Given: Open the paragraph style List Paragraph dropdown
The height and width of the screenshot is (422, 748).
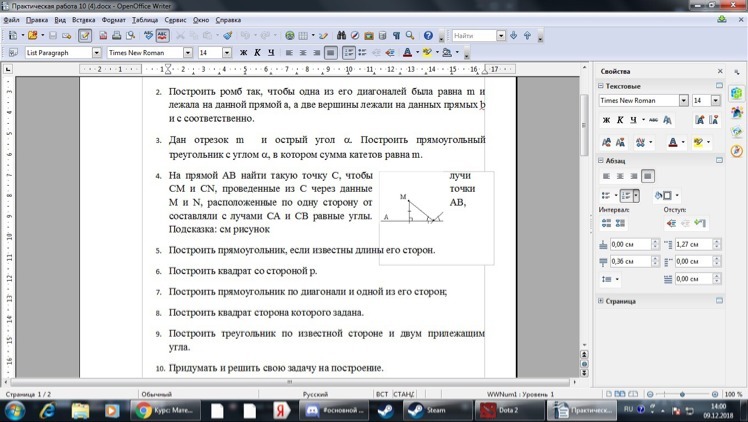Looking at the screenshot, I should point(97,53).
